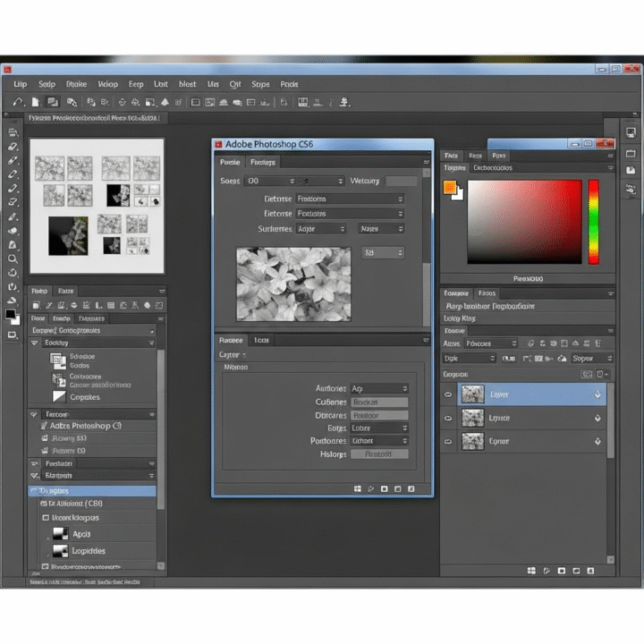Select the Dt agtats highlighted row
The image size is (644, 644).
92,491
